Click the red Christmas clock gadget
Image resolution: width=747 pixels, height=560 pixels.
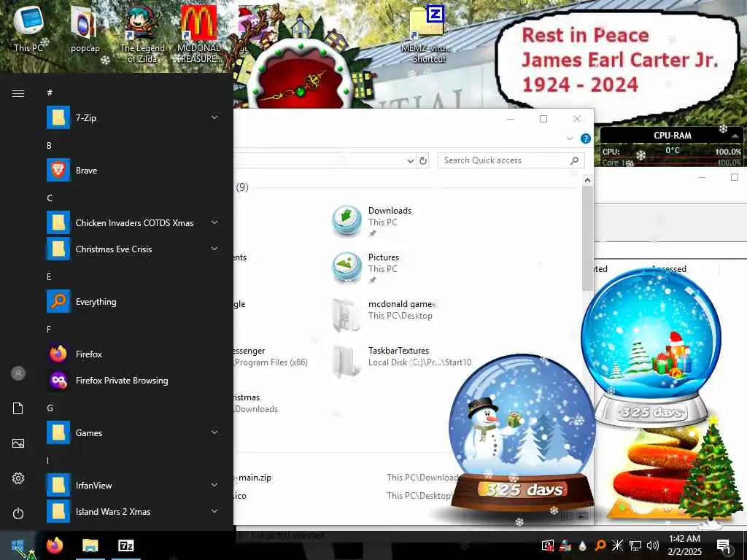[299, 77]
